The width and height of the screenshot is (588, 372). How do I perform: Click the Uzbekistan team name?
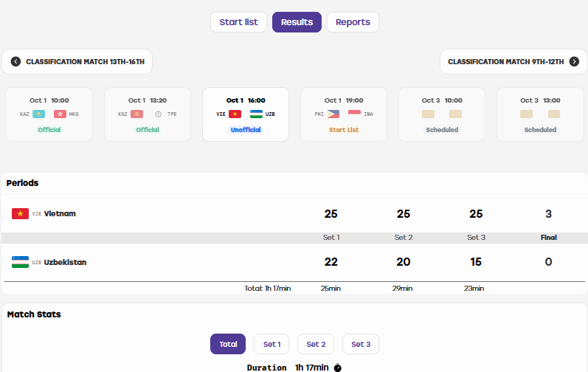65,262
